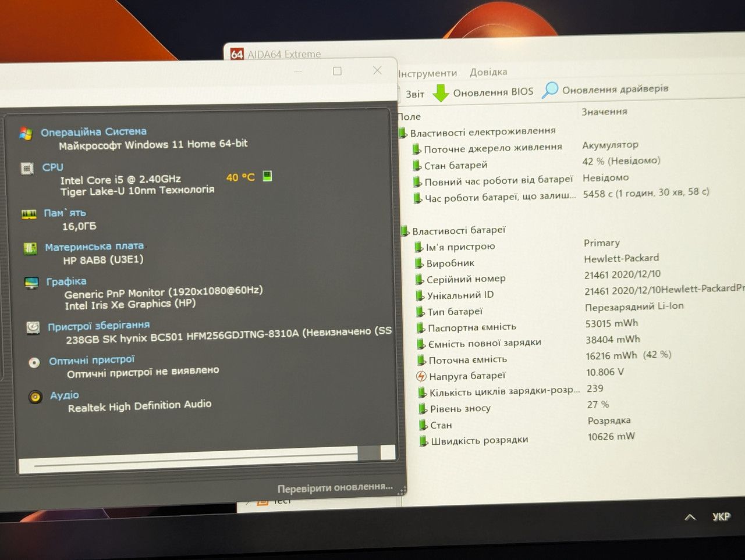Click the battery icon beside Тип батареї
The image size is (745, 560).
420,312
